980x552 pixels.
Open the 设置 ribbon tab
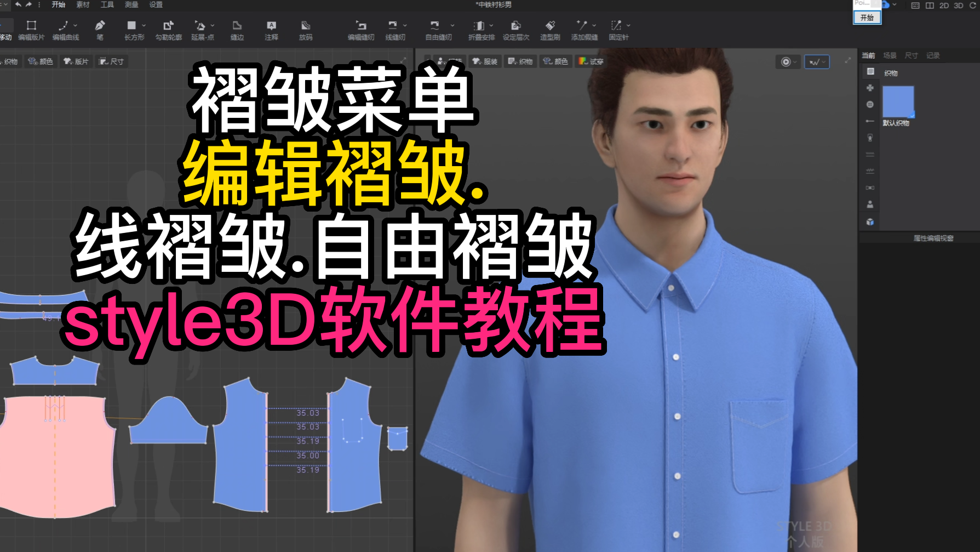[x=156, y=4]
